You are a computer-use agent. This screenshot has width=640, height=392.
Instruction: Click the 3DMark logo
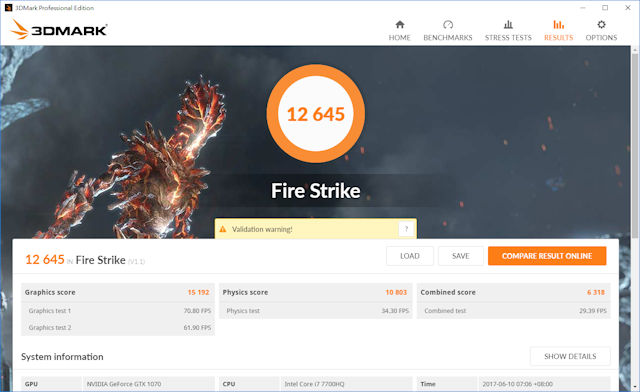coord(59,29)
